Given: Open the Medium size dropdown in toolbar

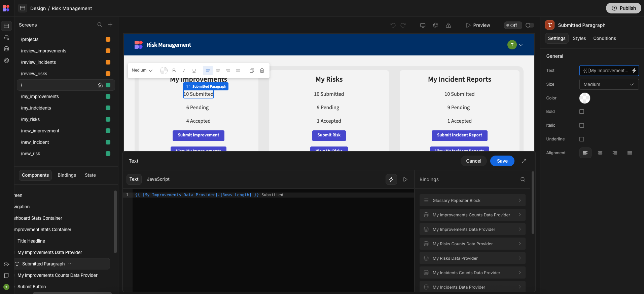Looking at the screenshot, I should click(142, 71).
